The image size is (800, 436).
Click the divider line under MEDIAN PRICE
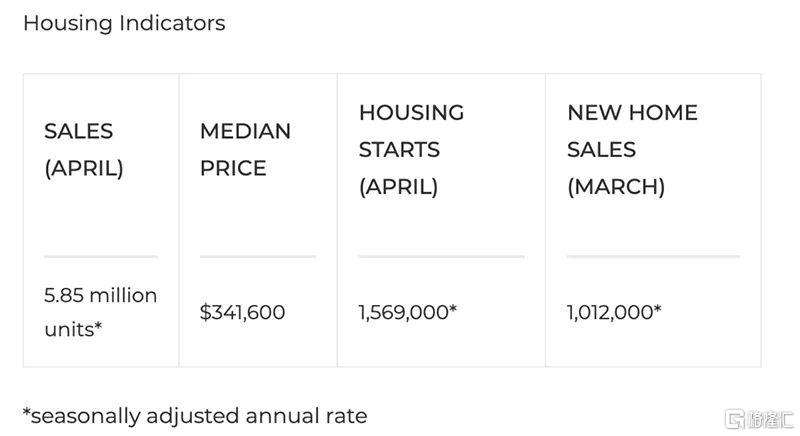tap(257, 257)
